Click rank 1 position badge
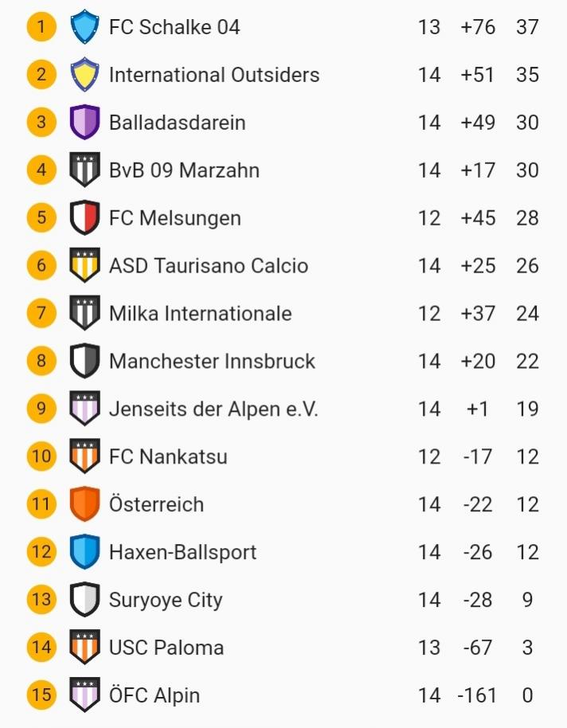Viewport: 567px width, 728px height. click(x=41, y=27)
